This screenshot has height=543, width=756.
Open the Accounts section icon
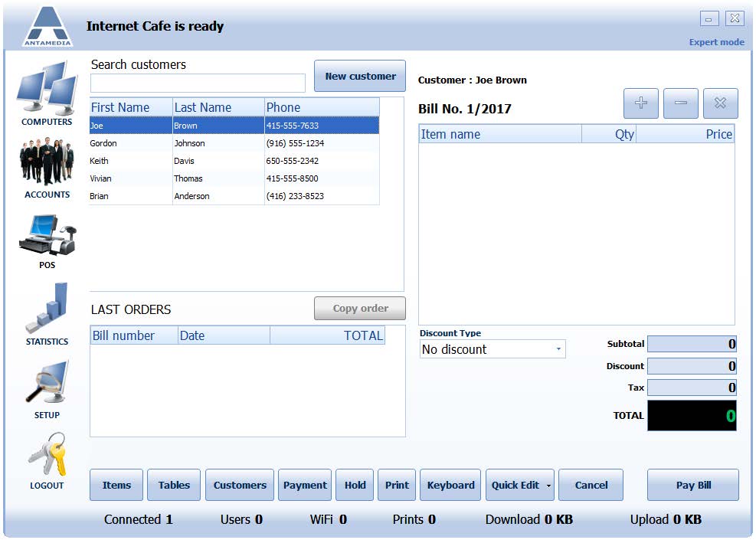click(47, 161)
